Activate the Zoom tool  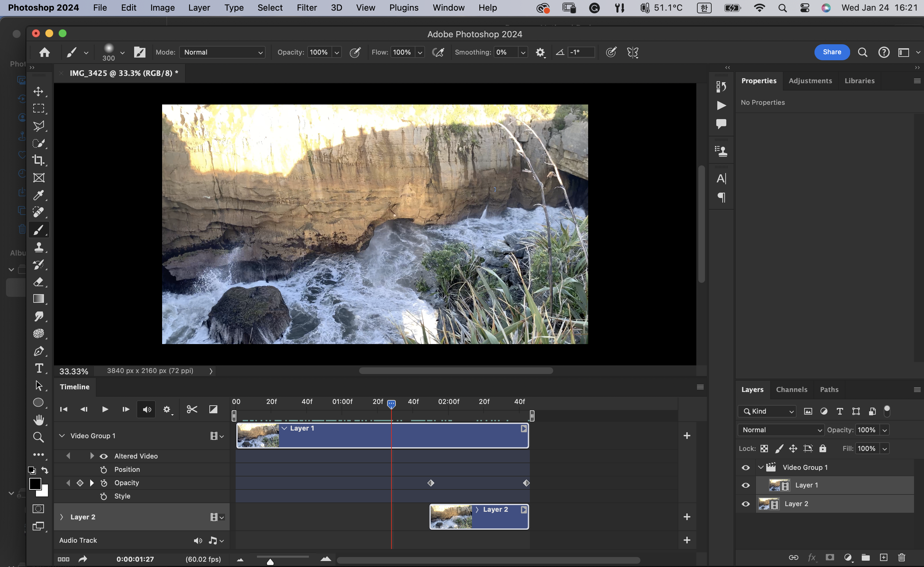pyautogui.click(x=38, y=437)
